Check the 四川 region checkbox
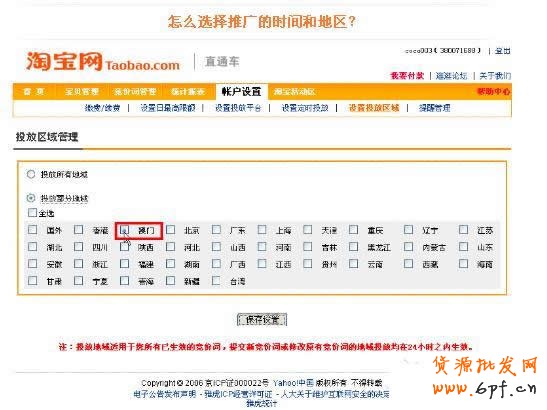The image size is (547, 410). pyautogui.click(x=78, y=247)
